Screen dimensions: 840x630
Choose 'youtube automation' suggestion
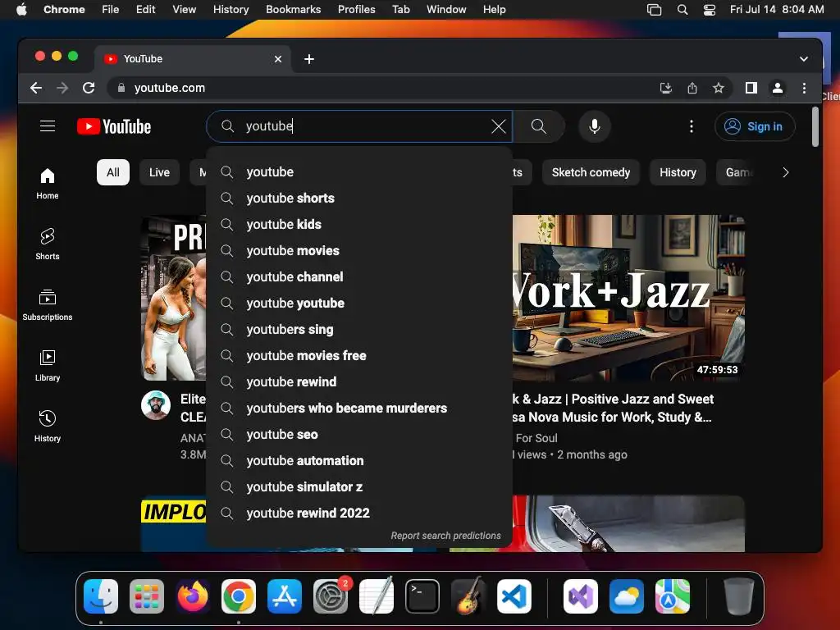359,461
